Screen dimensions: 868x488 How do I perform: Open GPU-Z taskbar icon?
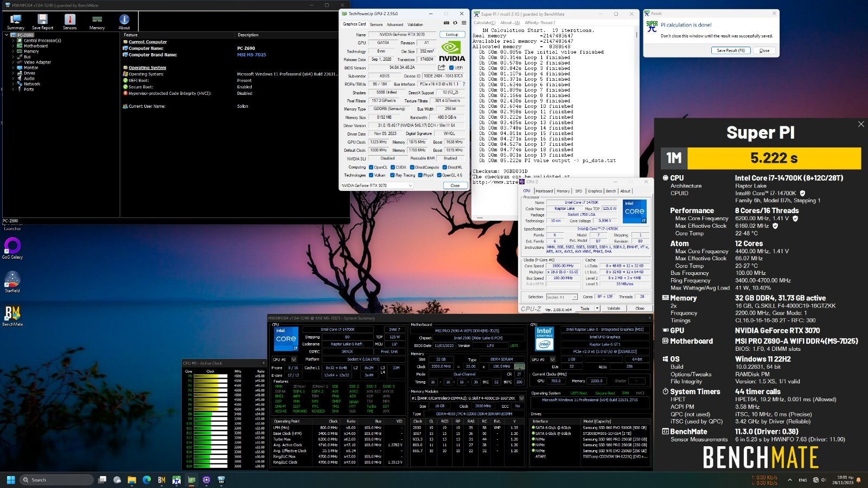[x=191, y=480]
